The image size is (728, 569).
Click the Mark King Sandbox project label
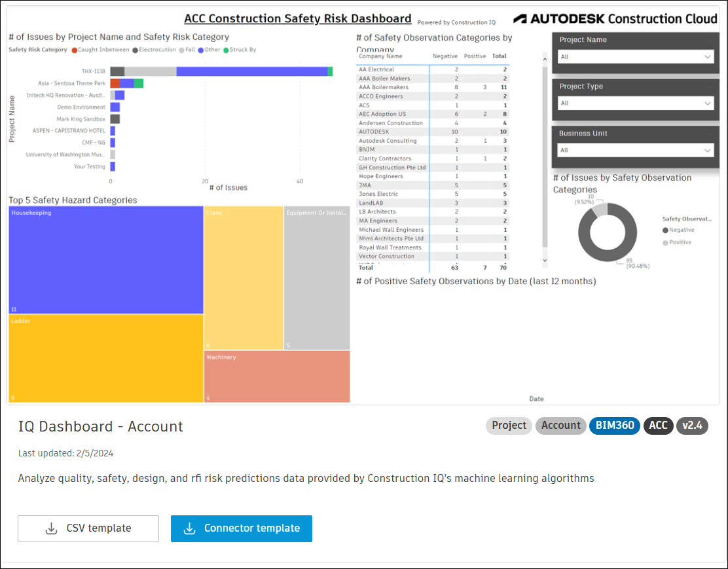tap(81, 119)
